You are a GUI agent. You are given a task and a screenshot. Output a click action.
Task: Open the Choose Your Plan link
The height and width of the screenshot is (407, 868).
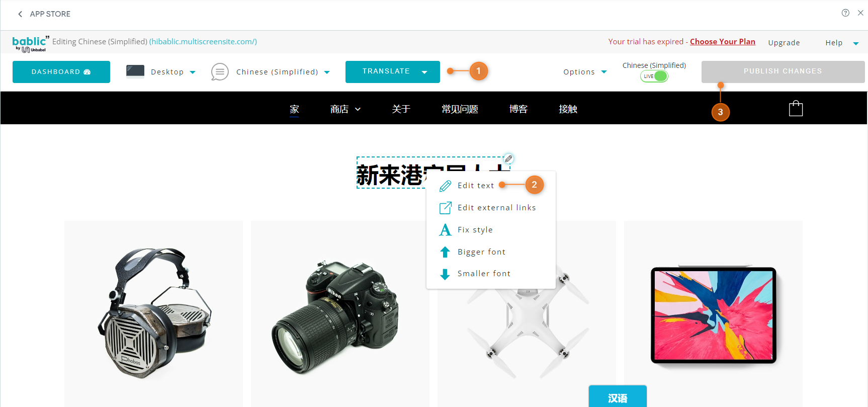coord(722,42)
